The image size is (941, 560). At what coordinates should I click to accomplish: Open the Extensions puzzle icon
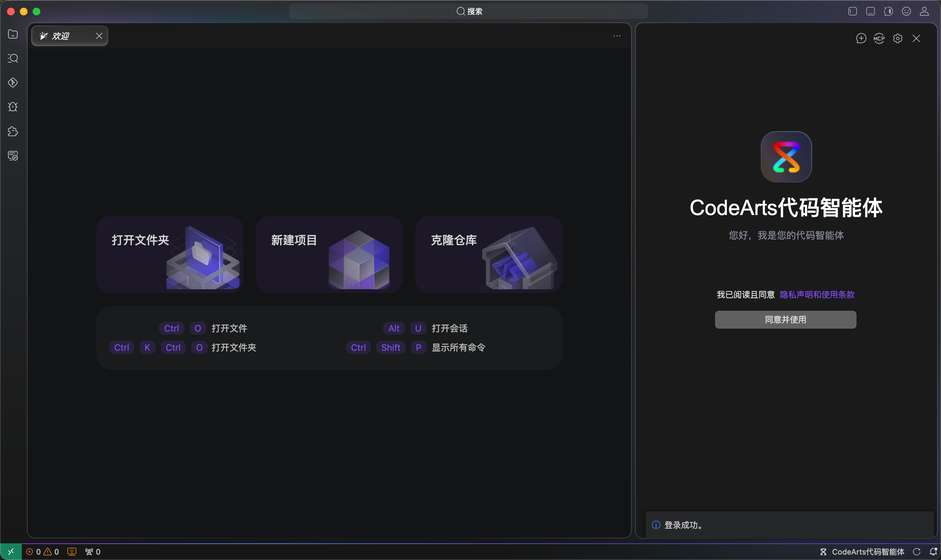pos(13,131)
